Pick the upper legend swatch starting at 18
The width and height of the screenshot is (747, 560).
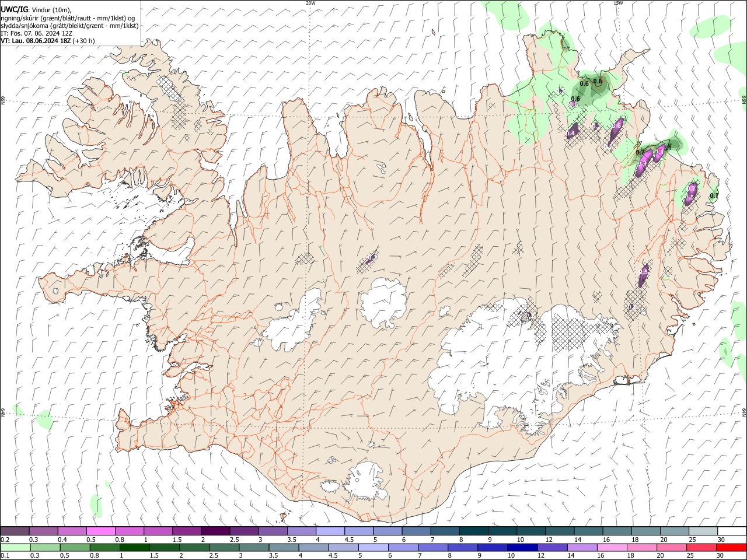(x=645, y=531)
